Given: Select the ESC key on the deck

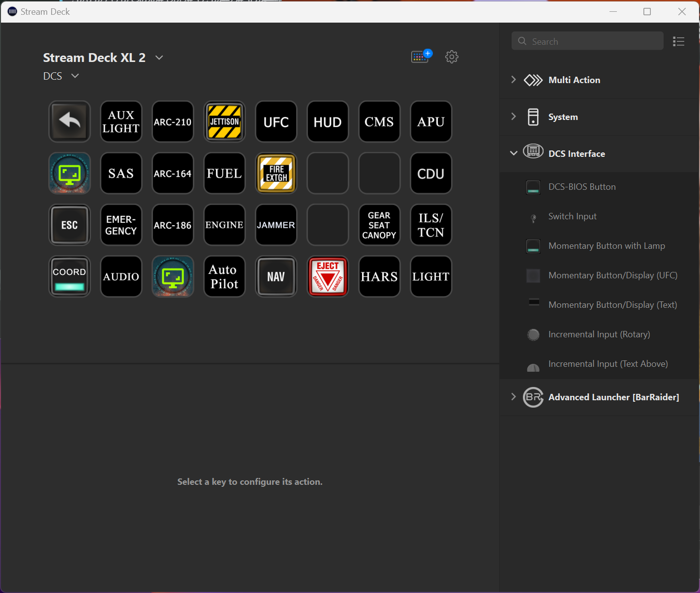Looking at the screenshot, I should click(x=69, y=225).
